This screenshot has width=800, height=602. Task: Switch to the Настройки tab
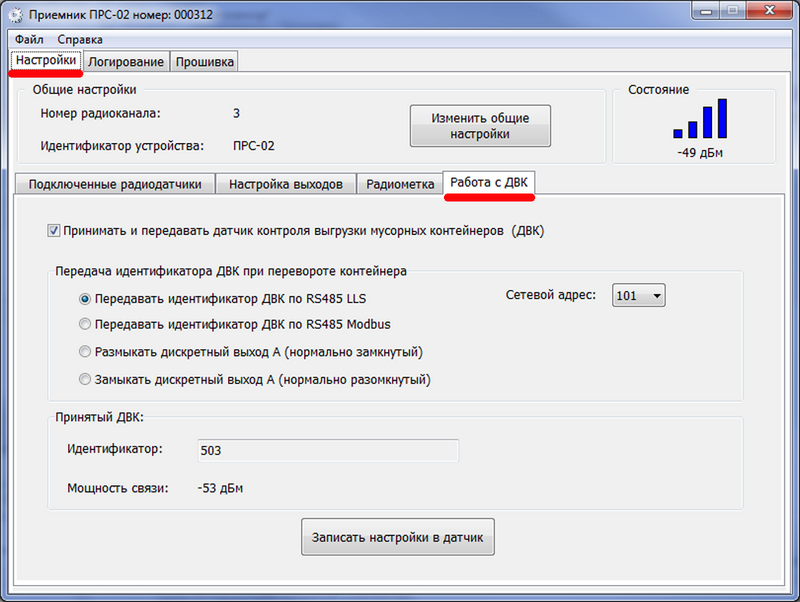tap(46, 60)
